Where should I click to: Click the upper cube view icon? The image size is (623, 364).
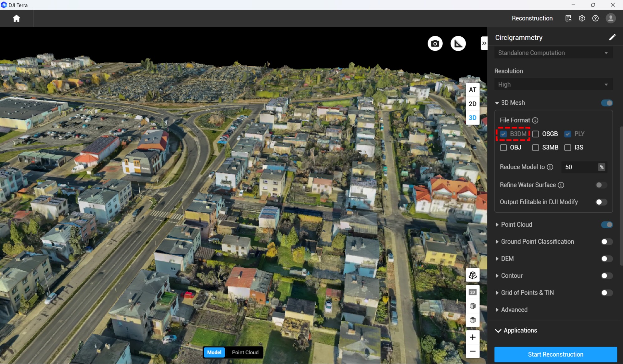[472, 306]
